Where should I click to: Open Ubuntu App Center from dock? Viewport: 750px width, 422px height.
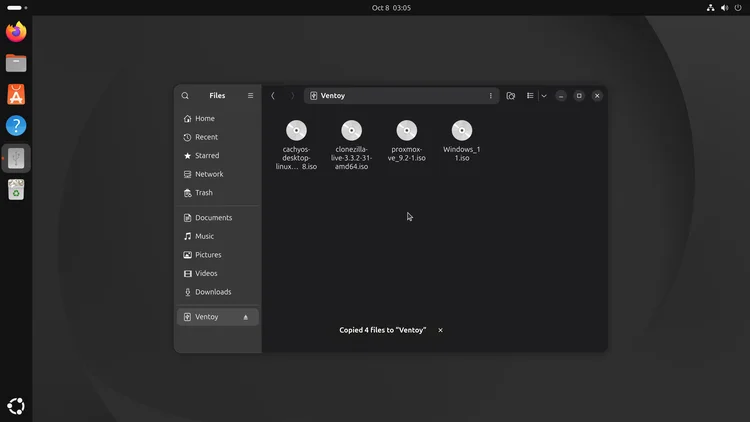click(16, 95)
